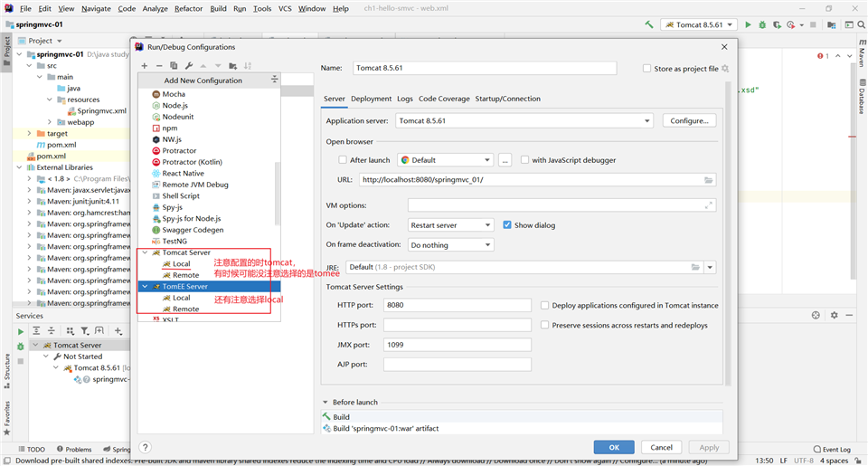Open the On 'Update' action dropdown
Image resolution: width=868 pixels, height=466 pixels.
450,225
